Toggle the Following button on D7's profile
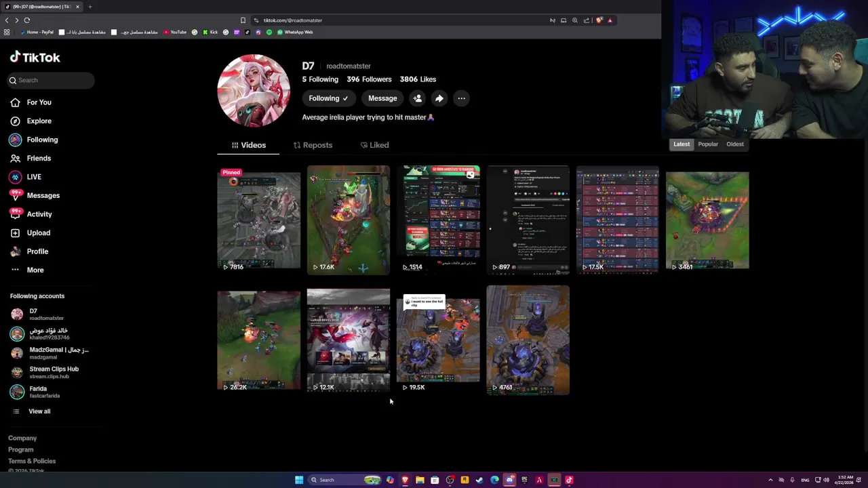This screenshot has height=488, width=868. pyautogui.click(x=328, y=98)
